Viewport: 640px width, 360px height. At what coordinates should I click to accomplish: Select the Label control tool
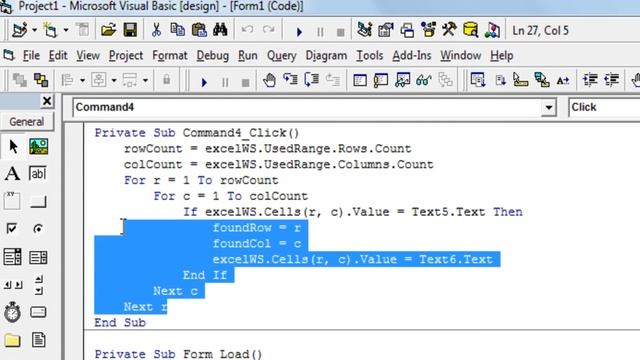click(12, 173)
